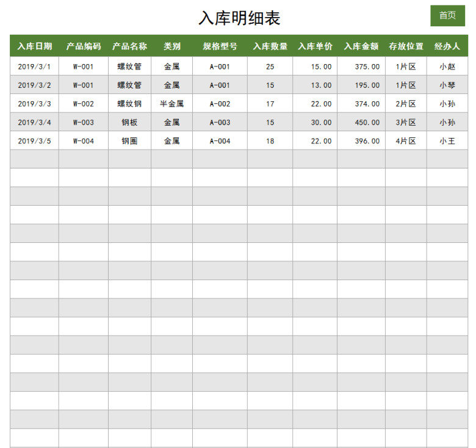Select category cell 半金属
Image resolution: width=476 pixels, height=448 pixels.
[172, 104]
